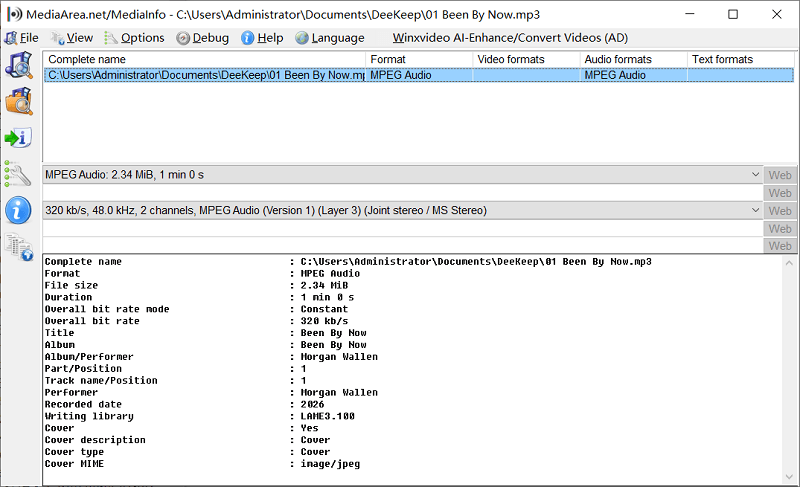Open the Debug menu
The height and width of the screenshot is (487, 800).
203,38
